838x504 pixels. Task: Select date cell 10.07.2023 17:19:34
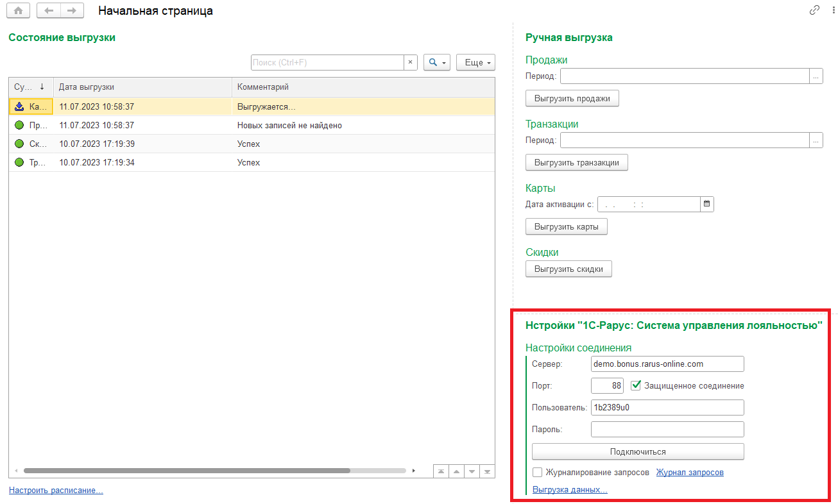tap(142, 162)
